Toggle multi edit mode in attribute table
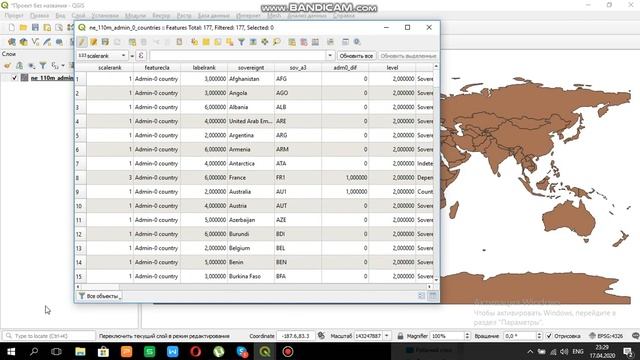Image resolution: width=640 pixels, height=360 pixels. pos(94,42)
